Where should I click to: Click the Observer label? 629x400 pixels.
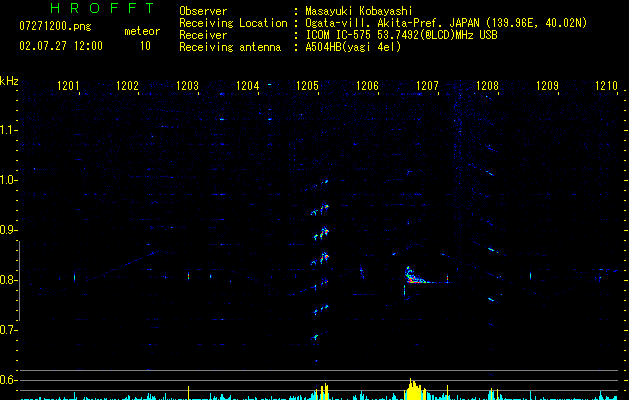(203, 11)
